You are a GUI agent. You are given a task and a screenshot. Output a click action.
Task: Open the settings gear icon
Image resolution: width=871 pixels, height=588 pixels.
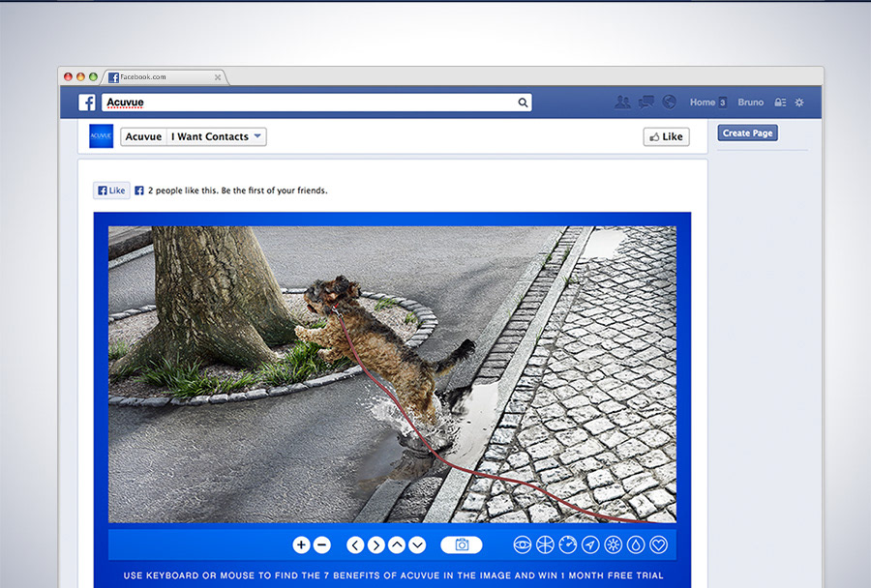click(x=799, y=103)
